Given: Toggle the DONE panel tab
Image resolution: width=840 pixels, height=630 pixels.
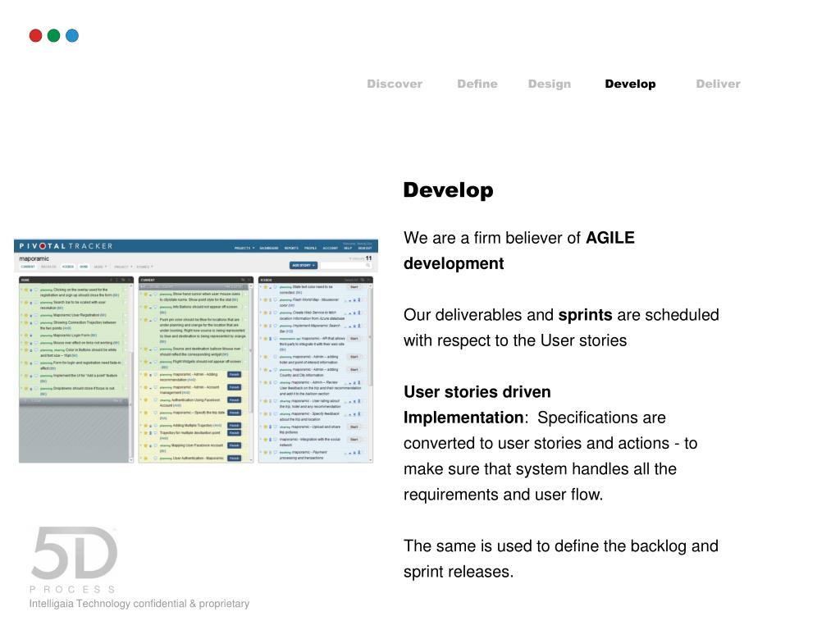Looking at the screenshot, I should click(x=84, y=267).
